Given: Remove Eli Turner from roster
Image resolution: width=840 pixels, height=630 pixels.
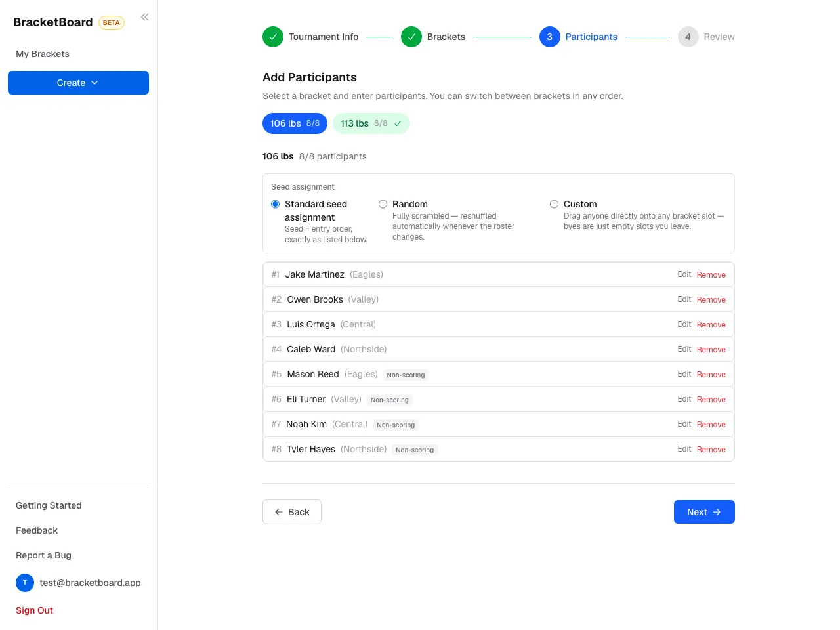Looking at the screenshot, I should pyautogui.click(x=711, y=400).
